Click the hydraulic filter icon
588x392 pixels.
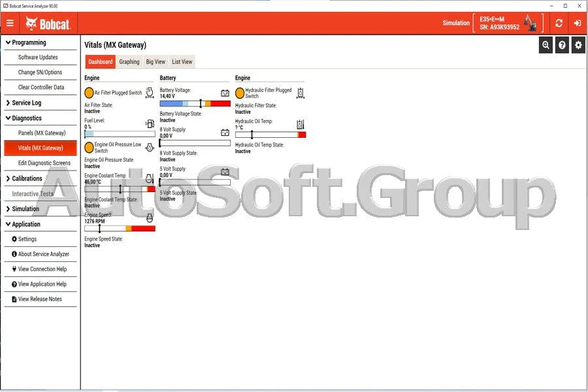click(x=301, y=93)
